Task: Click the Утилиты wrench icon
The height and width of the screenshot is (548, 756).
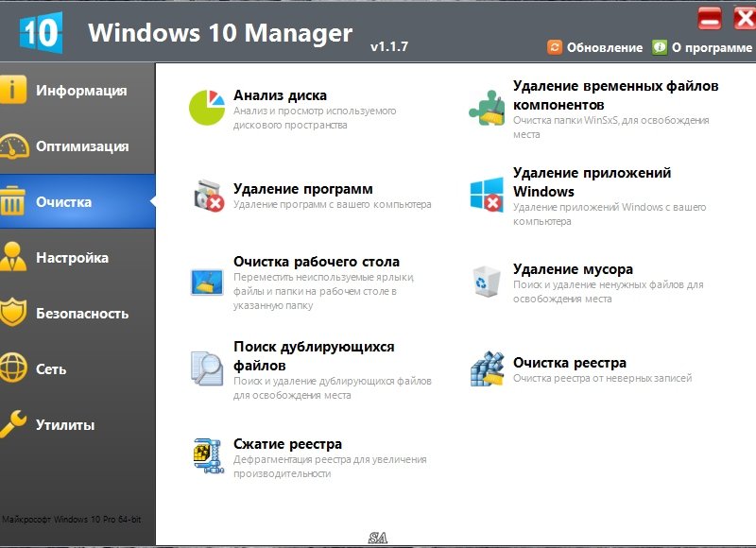Action: (12, 423)
